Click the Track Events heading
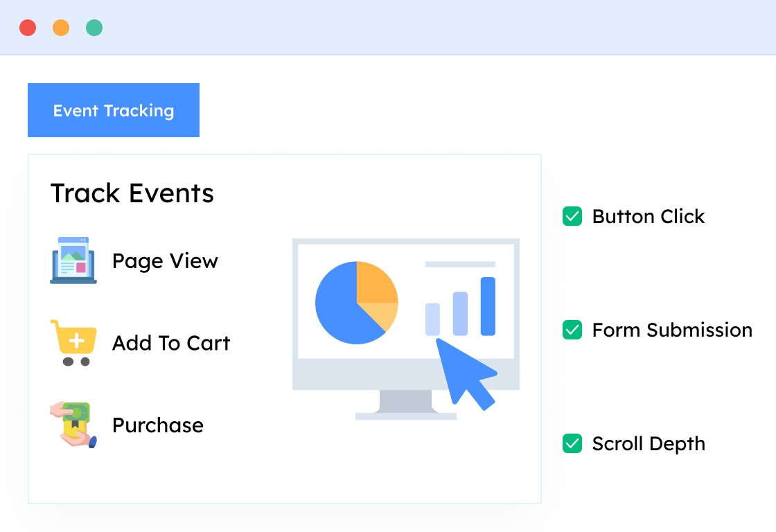Image resolution: width=776 pixels, height=532 pixels. tap(132, 193)
